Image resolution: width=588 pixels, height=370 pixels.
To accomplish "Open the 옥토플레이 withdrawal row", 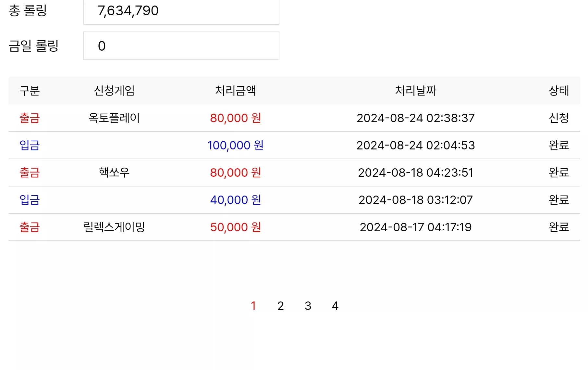I will [294, 118].
